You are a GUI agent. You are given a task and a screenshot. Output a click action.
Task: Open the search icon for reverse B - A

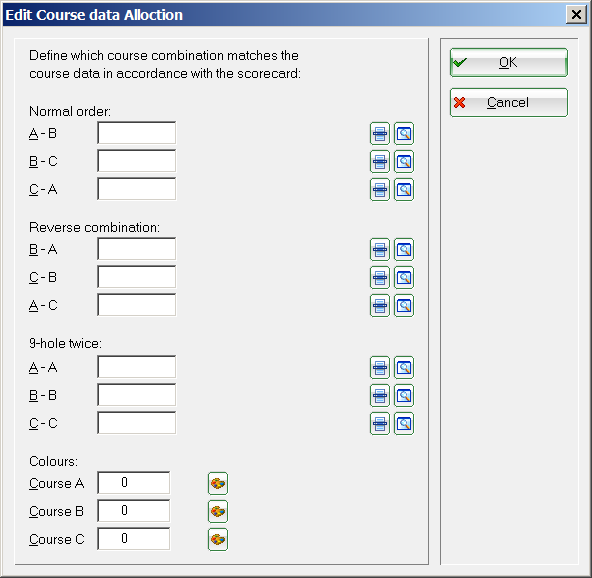404,250
